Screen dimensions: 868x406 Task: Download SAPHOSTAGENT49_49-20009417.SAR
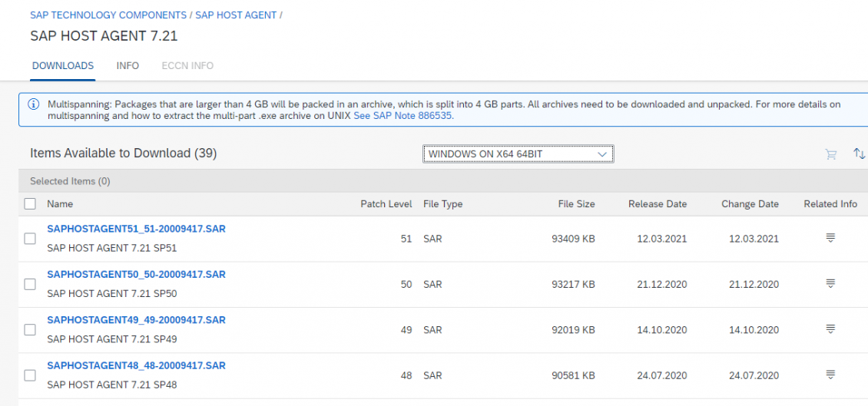136,320
